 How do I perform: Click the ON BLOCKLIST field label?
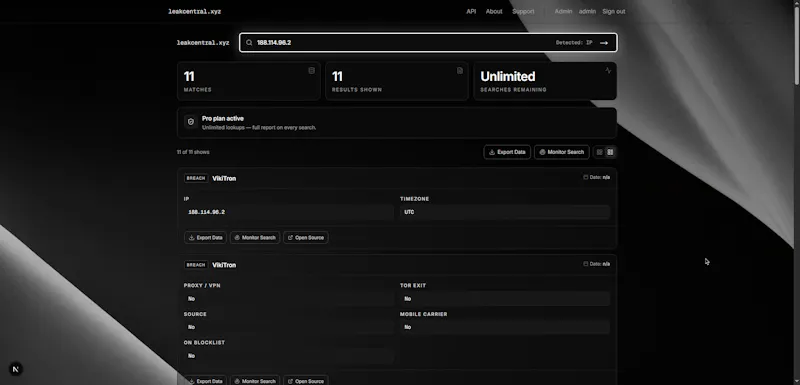tap(204, 343)
